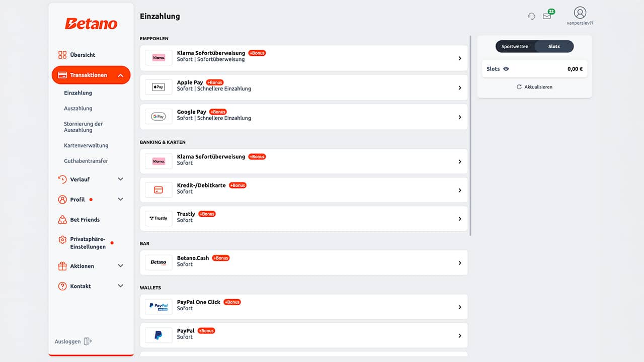Click the Trustly logo
This screenshot has height=362, width=644.
158,218
